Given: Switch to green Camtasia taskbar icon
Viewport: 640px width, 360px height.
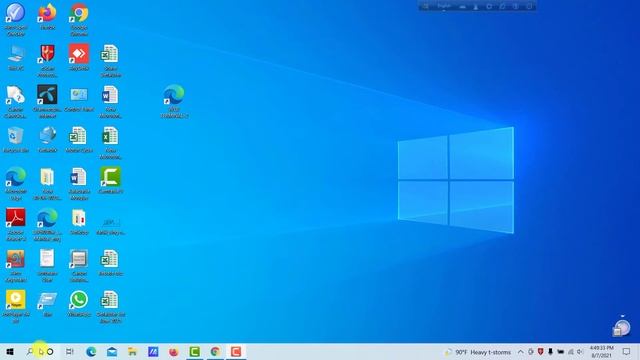Looking at the screenshot, I should [194, 351].
